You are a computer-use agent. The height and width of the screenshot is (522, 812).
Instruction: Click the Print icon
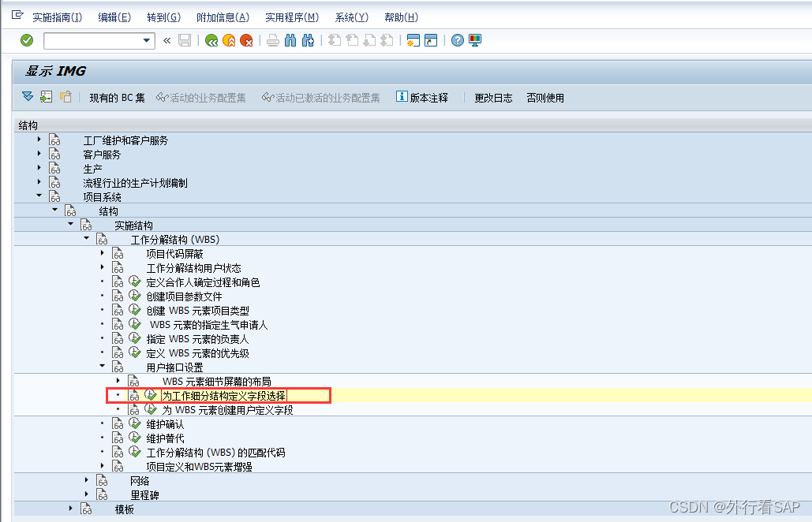tap(273, 40)
